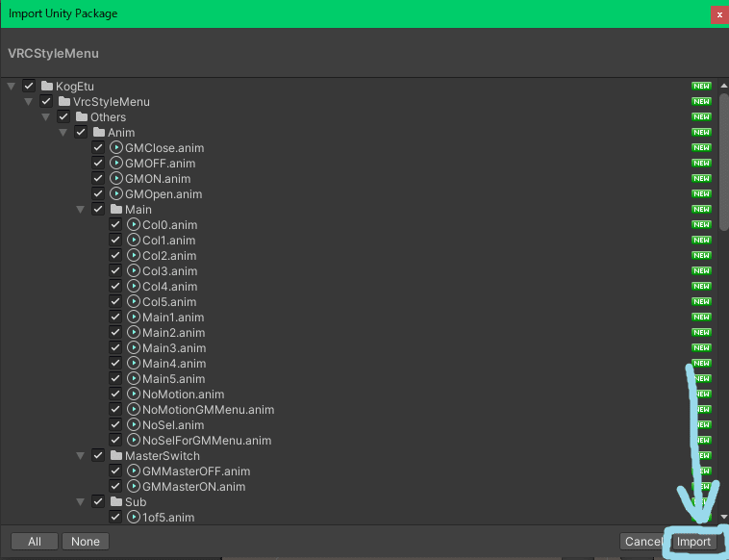Click the Col5.anim clip icon
This screenshot has width=729, height=560.
click(x=134, y=301)
